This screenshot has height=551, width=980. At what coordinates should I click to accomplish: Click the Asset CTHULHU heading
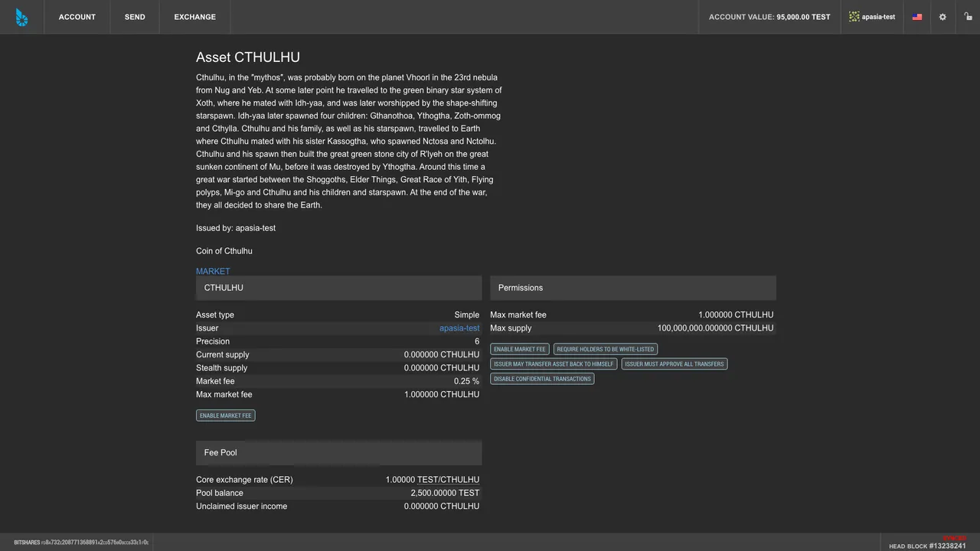tap(248, 57)
